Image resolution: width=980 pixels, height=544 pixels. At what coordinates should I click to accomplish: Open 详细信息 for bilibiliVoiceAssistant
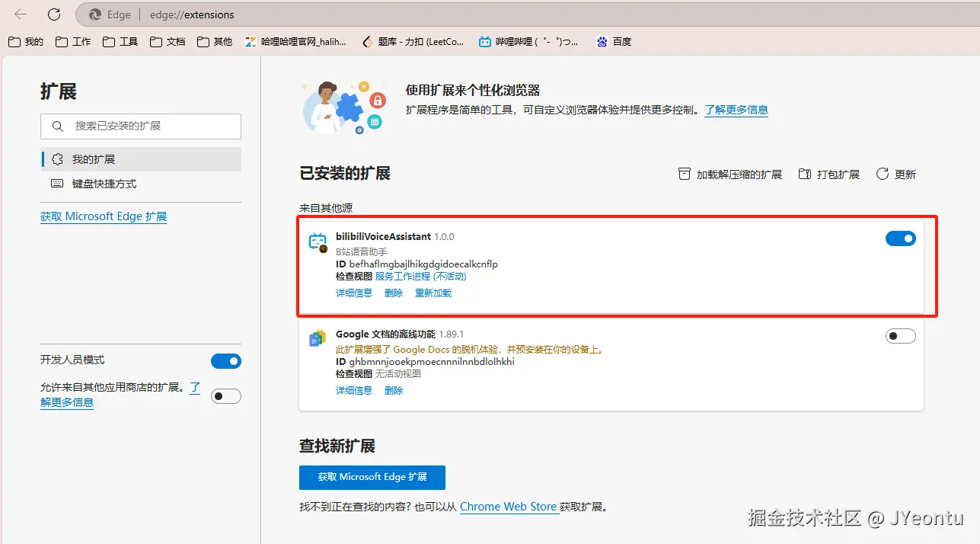(354, 293)
